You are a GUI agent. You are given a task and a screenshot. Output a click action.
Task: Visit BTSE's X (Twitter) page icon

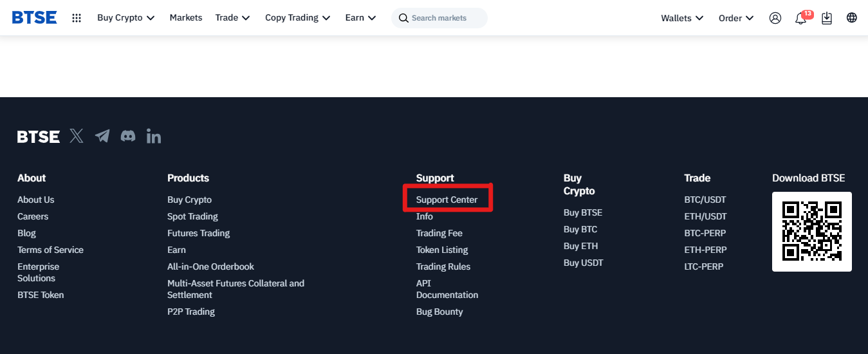click(77, 136)
